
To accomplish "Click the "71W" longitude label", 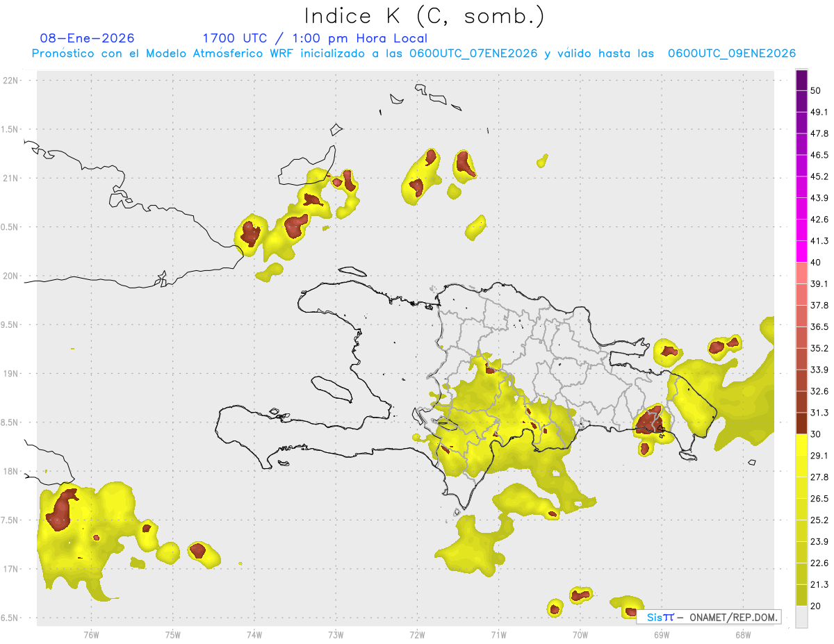I will (498, 635).
